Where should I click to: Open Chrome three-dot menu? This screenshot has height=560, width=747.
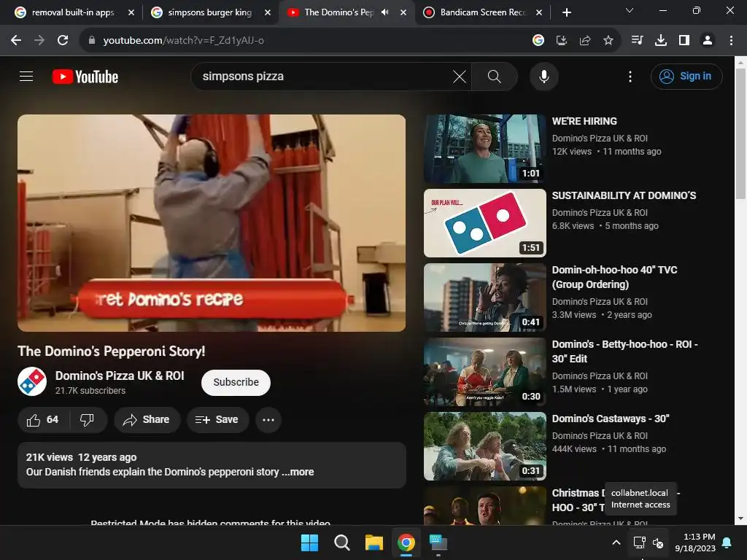731,41
